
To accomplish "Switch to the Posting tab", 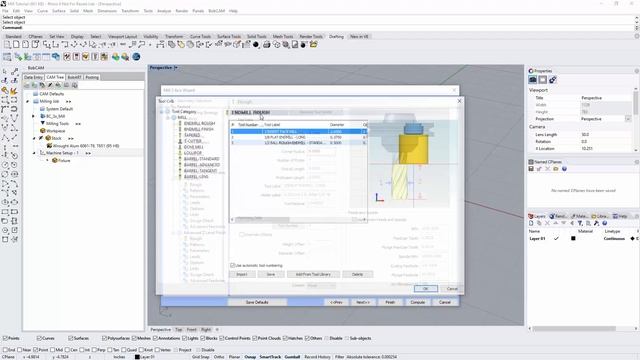I will click(92, 77).
